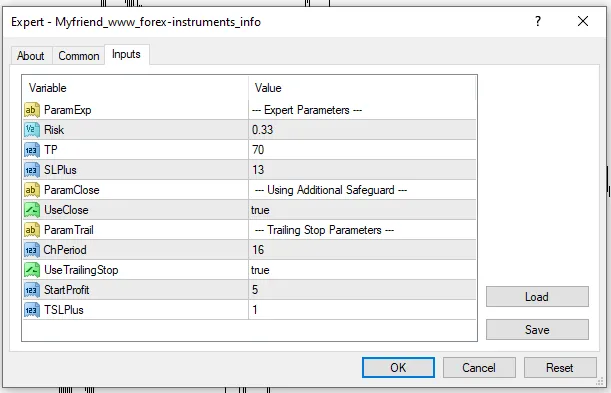
Task: Select the ParamClose variable name
Action: point(72,190)
